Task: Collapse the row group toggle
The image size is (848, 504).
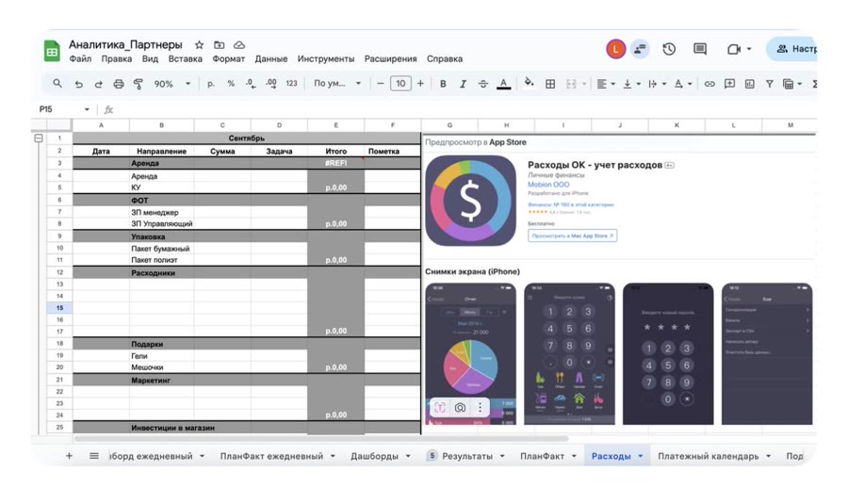Action: 39,138
